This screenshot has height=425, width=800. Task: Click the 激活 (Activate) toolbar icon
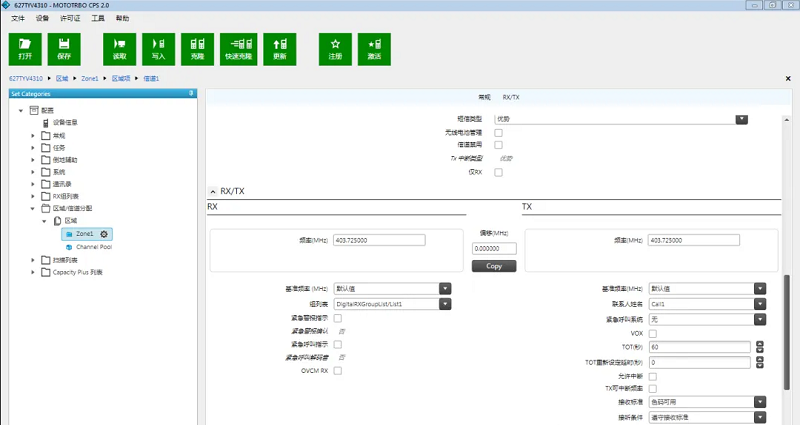[x=374, y=49]
